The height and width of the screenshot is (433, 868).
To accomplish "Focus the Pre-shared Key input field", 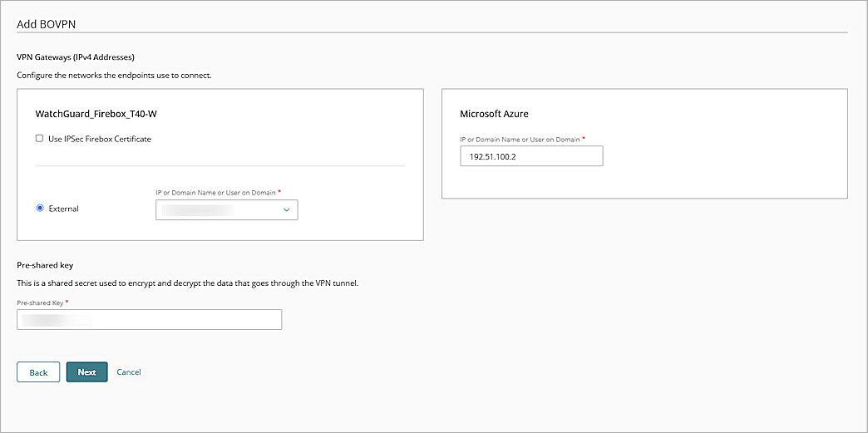I will pyautogui.click(x=150, y=319).
